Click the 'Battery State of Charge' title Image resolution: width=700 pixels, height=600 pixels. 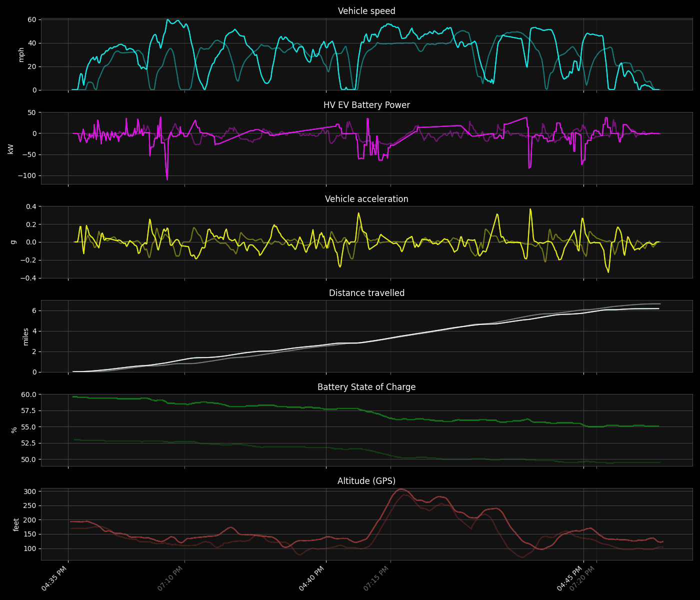tap(366, 387)
